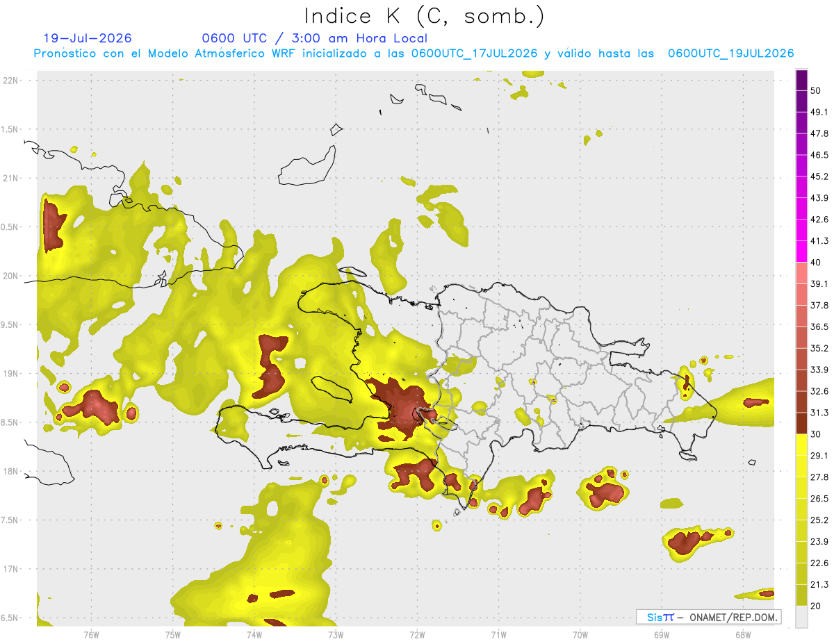Click the colorbar value '32.6'
The image size is (834, 644).
(x=819, y=391)
